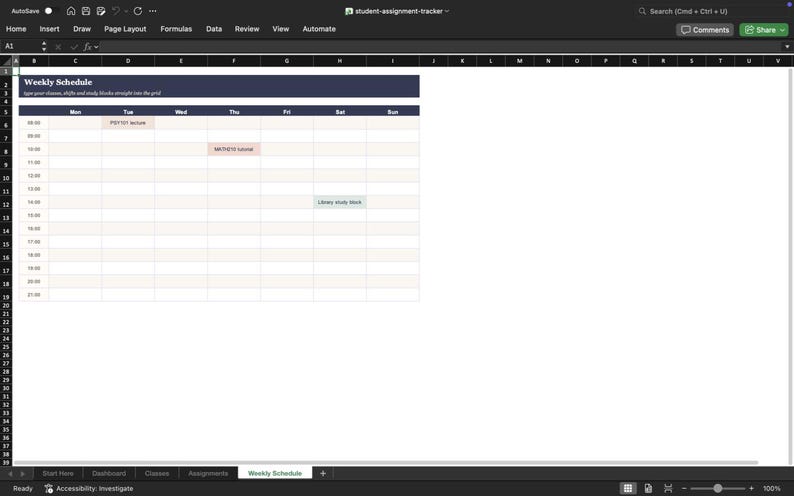Switch to Page Break Preview icon
The image size is (794, 496).
668,488
